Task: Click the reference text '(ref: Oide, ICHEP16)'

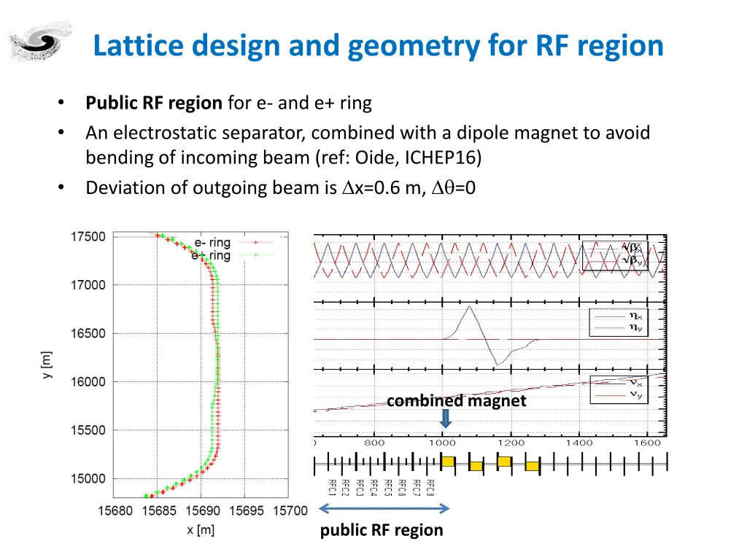Action: (x=398, y=157)
